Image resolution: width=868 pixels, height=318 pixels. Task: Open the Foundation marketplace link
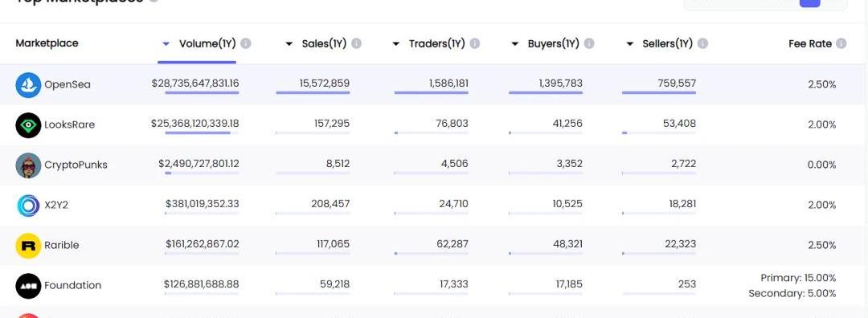tap(72, 286)
